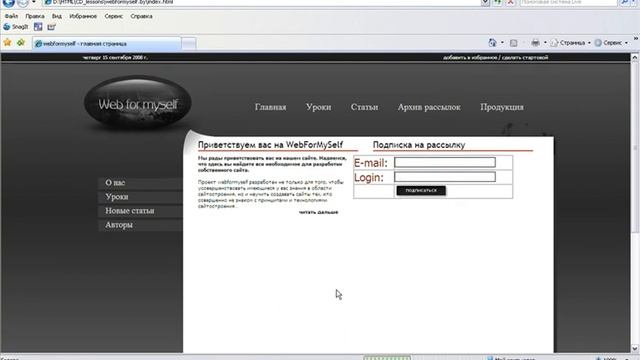
Task: Click the Подписка на рассылку heading
Action: pyautogui.click(x=419, y=144)
